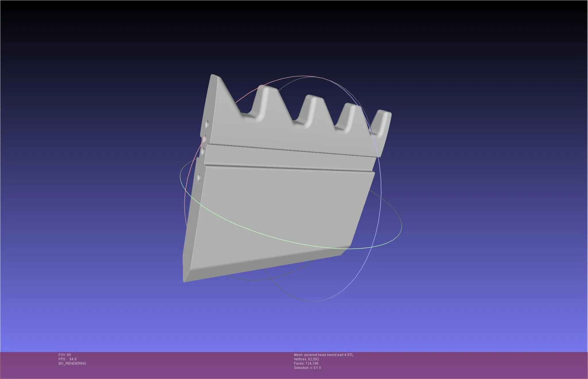588x379 pixels.
Task: Click the FOV: 60 readout
Action: pyautogui.click(x=65, y=355)
